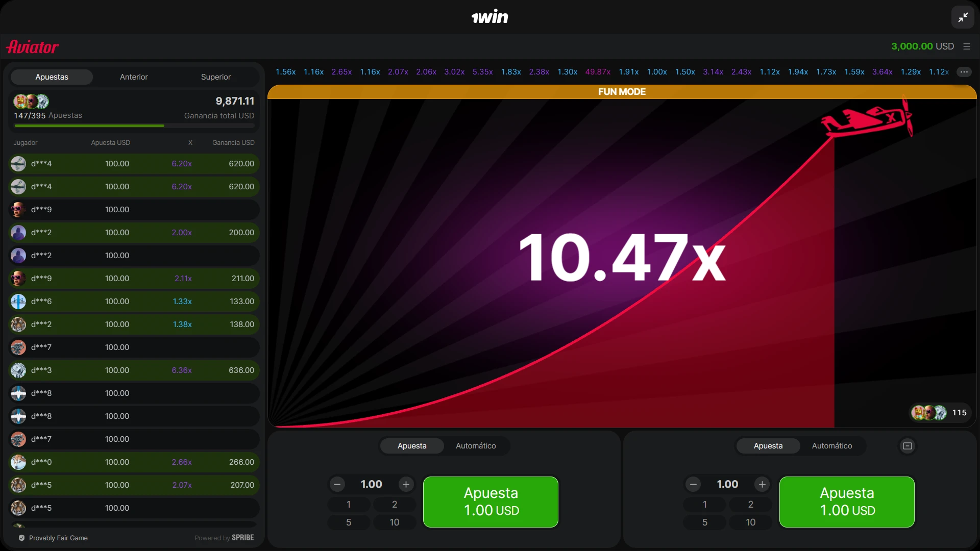Switch to the Superior tab
The image size is (980, 551).
215,77
